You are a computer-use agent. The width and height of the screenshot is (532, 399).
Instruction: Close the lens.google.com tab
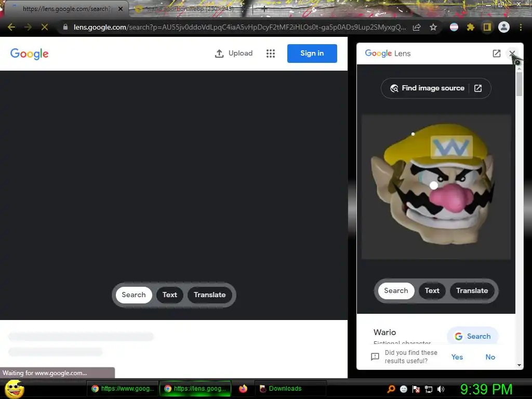coord(121,9)
